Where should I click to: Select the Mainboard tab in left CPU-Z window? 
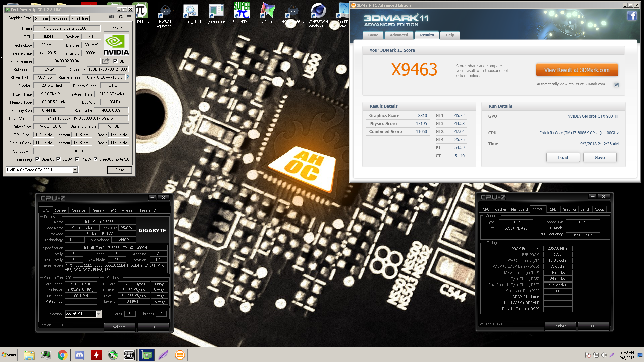[79, 210]
